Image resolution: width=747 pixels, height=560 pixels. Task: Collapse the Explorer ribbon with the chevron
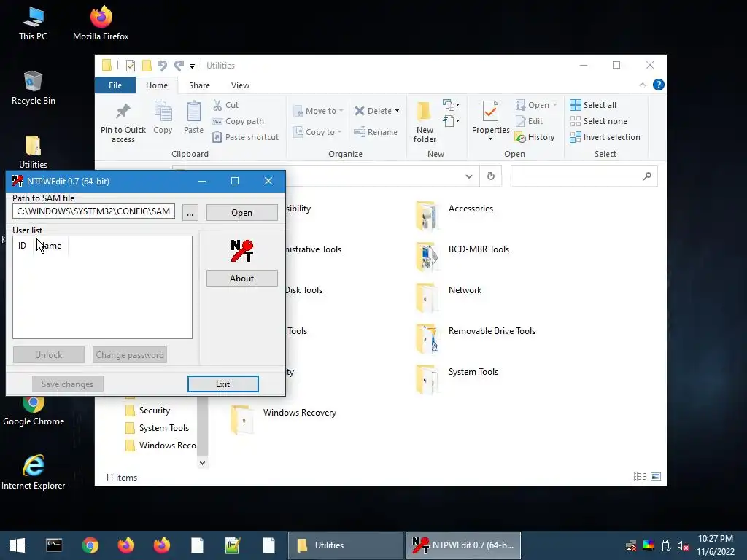point(642,85)
